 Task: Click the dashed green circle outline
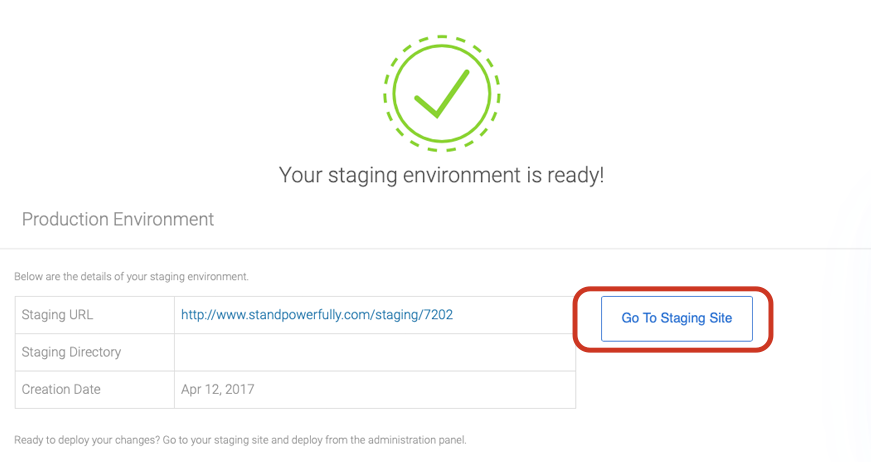pyautogui.click(x=386, y=93)
